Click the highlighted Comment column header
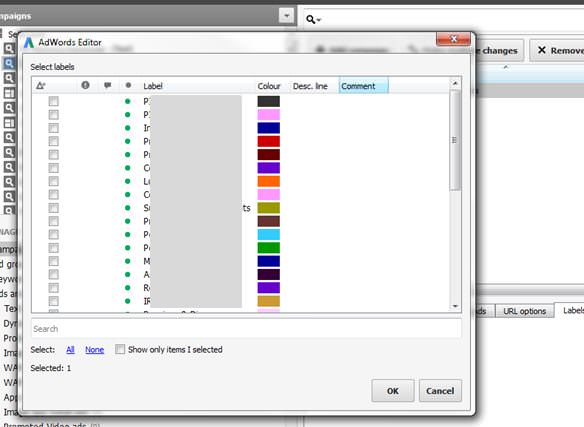 (364, 86)
